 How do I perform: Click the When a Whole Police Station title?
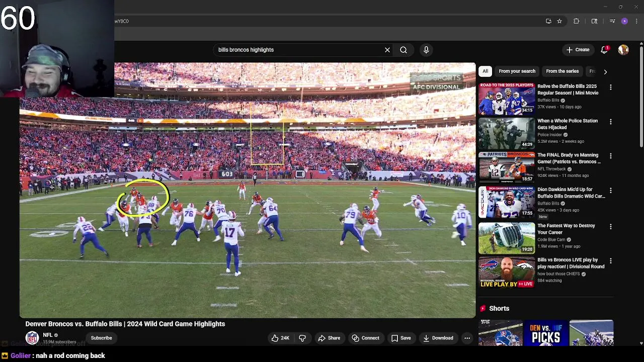tap(568, 124)
